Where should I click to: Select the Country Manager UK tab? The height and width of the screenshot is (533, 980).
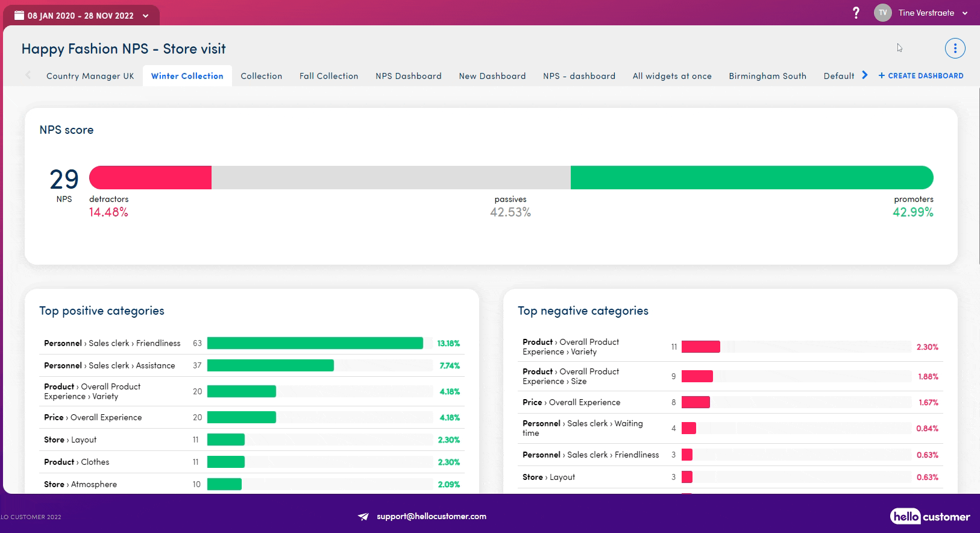click(x=90, y=76)
